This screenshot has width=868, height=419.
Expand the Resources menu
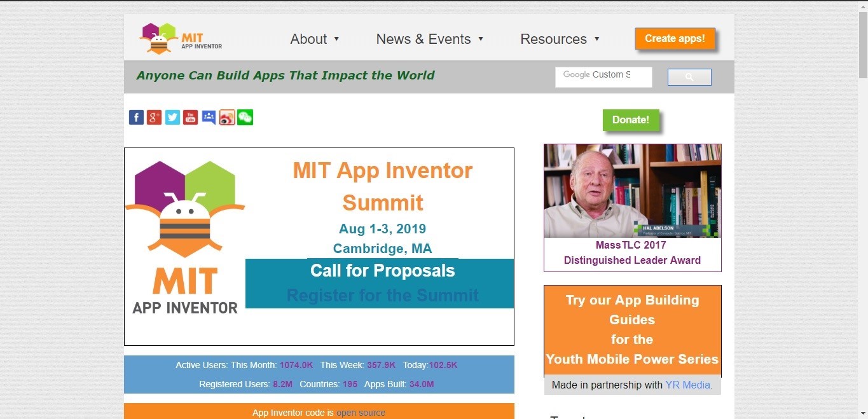point(560,39)
